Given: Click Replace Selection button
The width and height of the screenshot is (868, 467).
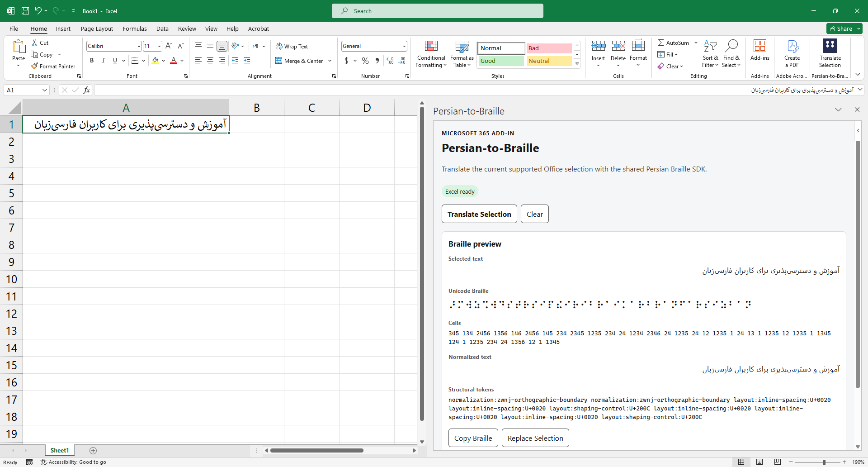Looking at the screenshot, I should tap(535, 438).
